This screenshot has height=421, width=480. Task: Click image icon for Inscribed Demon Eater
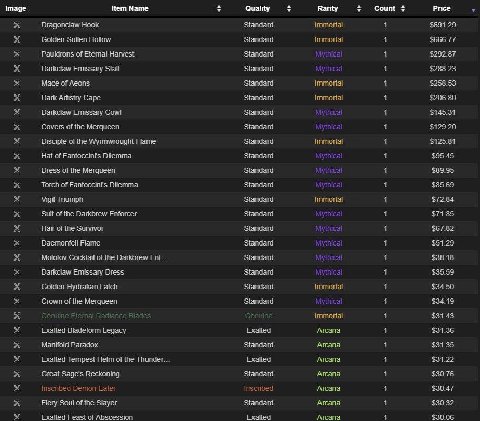[x=17, y=388]
